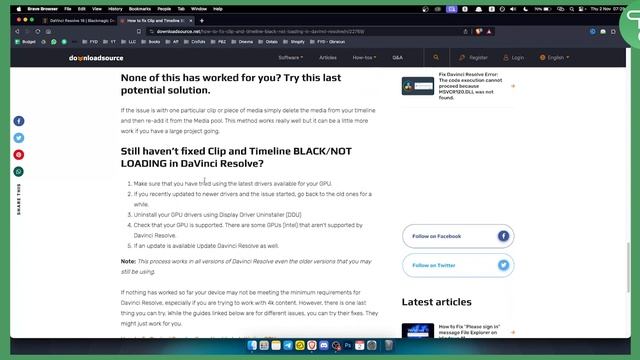Share this article on Facebook
Viewport: 640px width, 360px height.
tap(19, 121)
